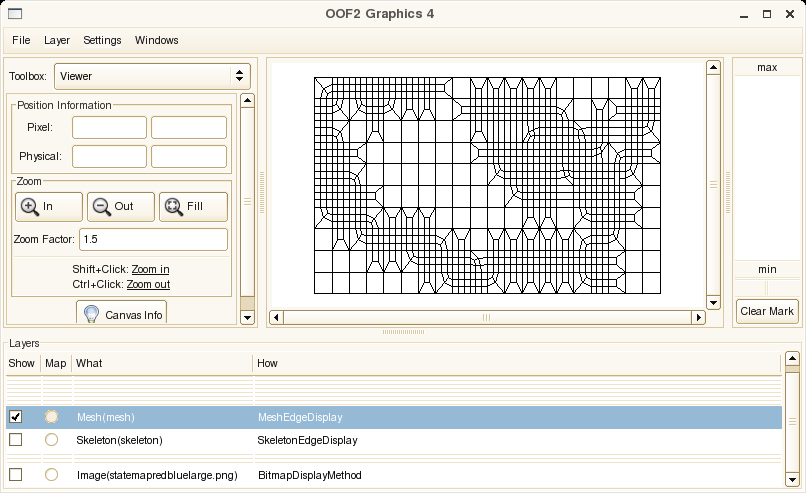Screen dimensions: 806x493
Task: Open the window menu icon in title bar
Action: [15, 14]
